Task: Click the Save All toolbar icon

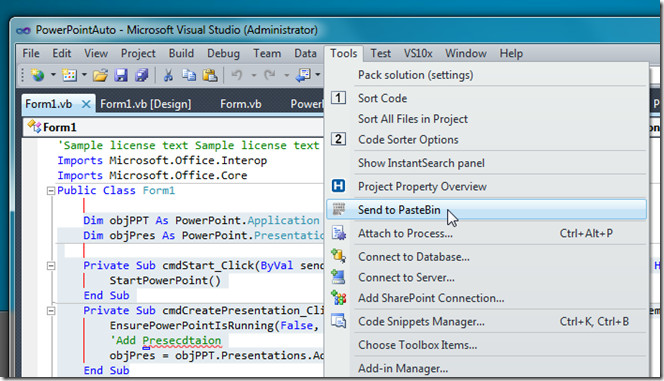Action: click(141, 75)
